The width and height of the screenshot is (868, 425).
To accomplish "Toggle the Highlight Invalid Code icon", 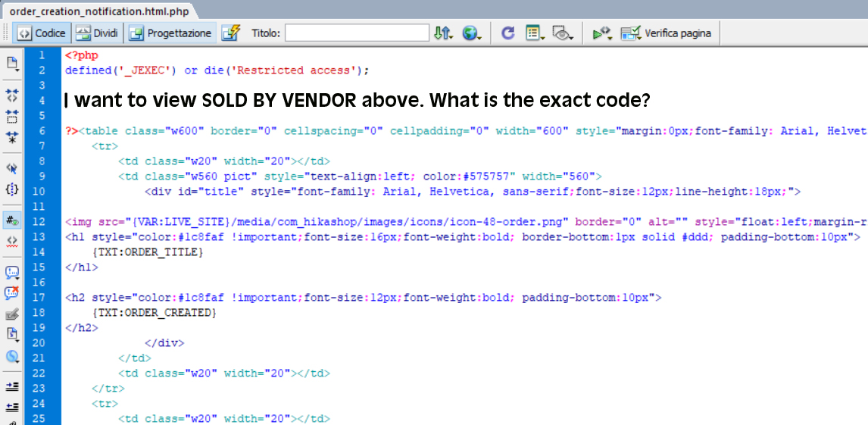I will [11, 241].
